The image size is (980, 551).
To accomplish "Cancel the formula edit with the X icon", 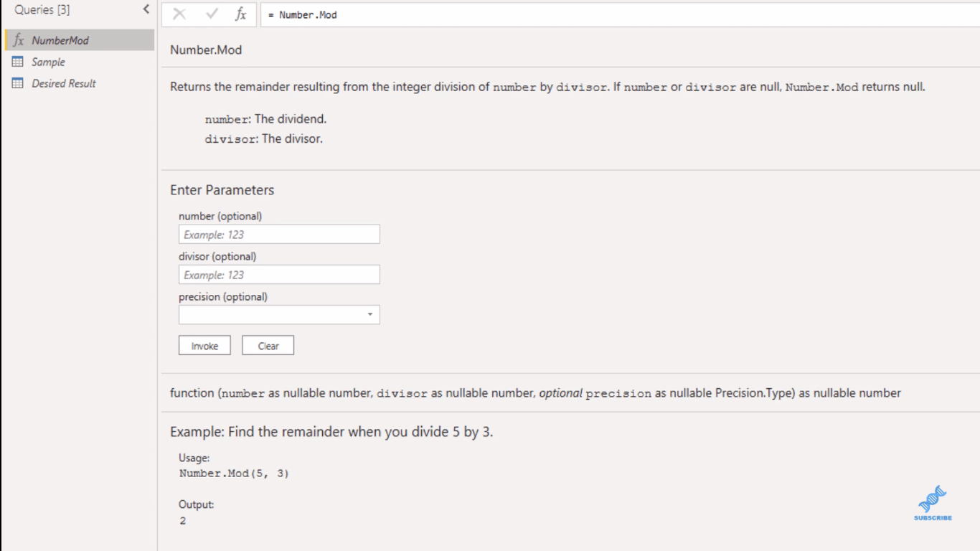I will pos(179,14).
